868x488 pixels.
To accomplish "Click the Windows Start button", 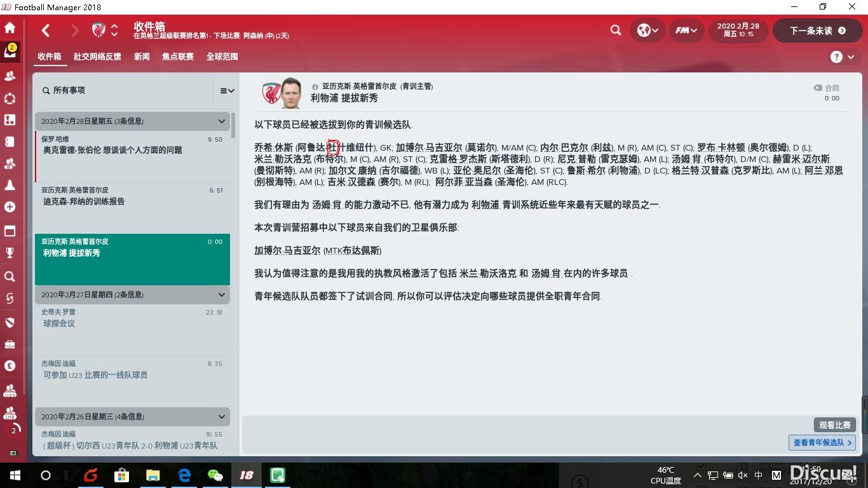I will pos(15,475).
